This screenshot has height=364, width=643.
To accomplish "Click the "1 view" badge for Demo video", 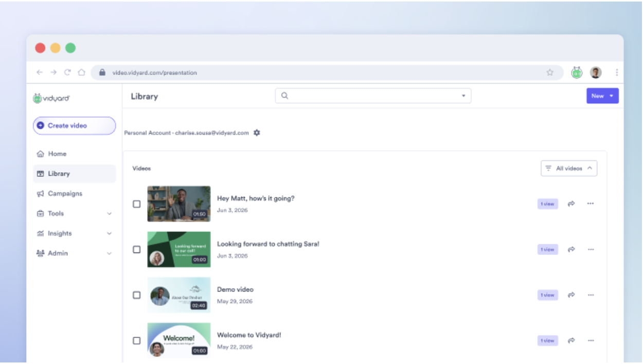I will point(548,295).
